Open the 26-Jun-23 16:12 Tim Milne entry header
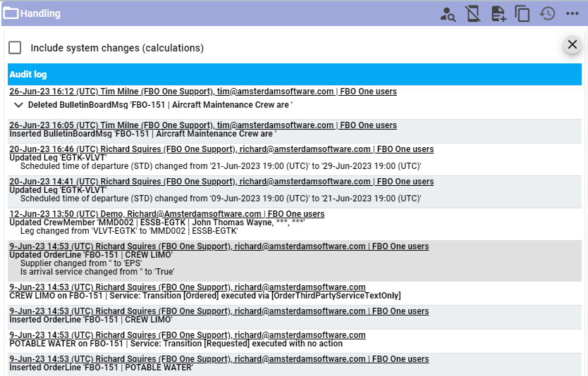Viewport: 588px width, 376px height. tap(203, 92)
